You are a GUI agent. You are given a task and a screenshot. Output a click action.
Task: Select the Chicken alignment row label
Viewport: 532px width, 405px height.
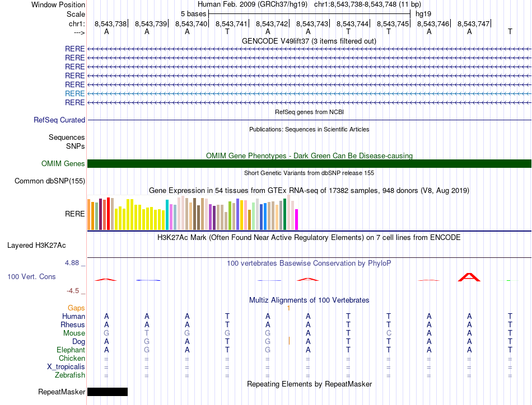pyautogui.click(x=72, y=358)
